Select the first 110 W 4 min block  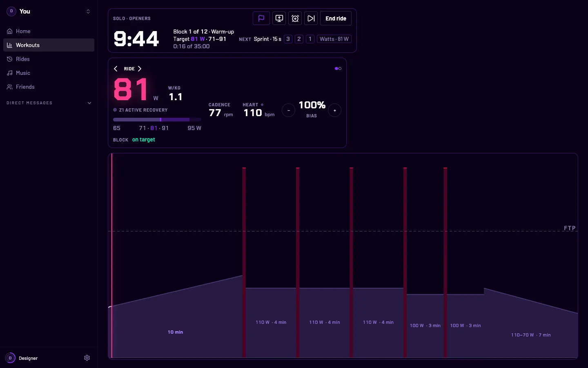271,323
